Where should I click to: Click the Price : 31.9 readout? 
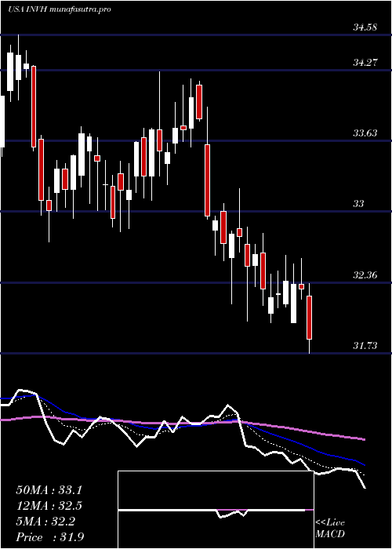[49, 537]
